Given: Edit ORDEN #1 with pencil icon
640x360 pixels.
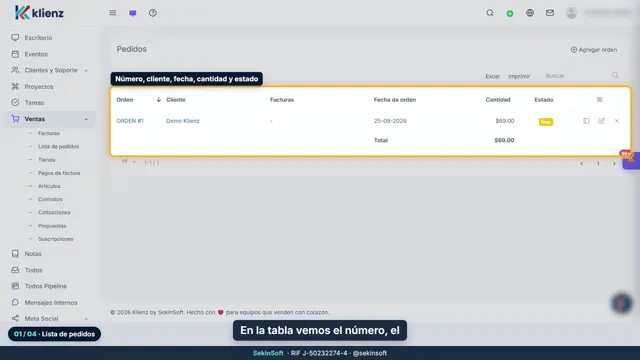Looking at the screenshot, I should 601,121.
